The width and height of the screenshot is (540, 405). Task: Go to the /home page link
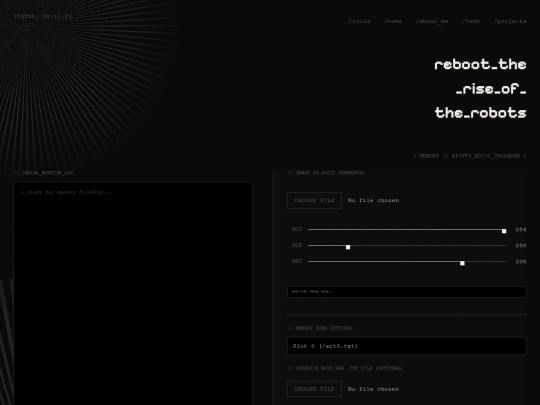click(x=393, y=21)
